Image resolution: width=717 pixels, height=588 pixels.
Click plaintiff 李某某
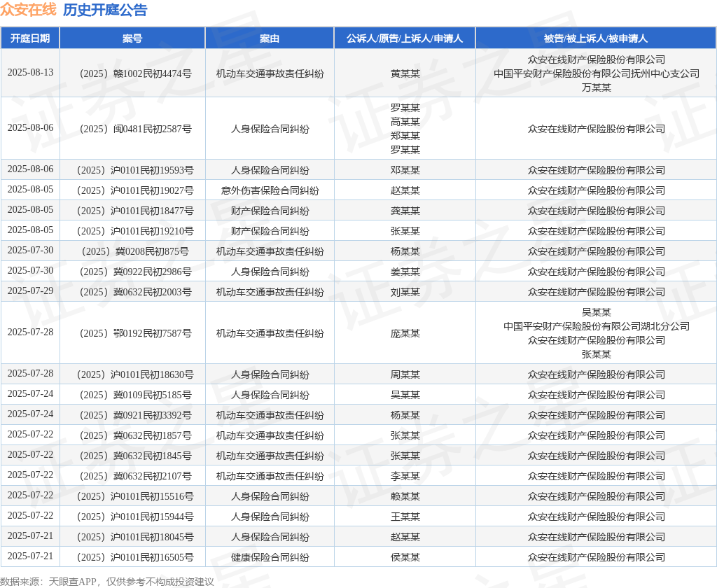[405, 476]
